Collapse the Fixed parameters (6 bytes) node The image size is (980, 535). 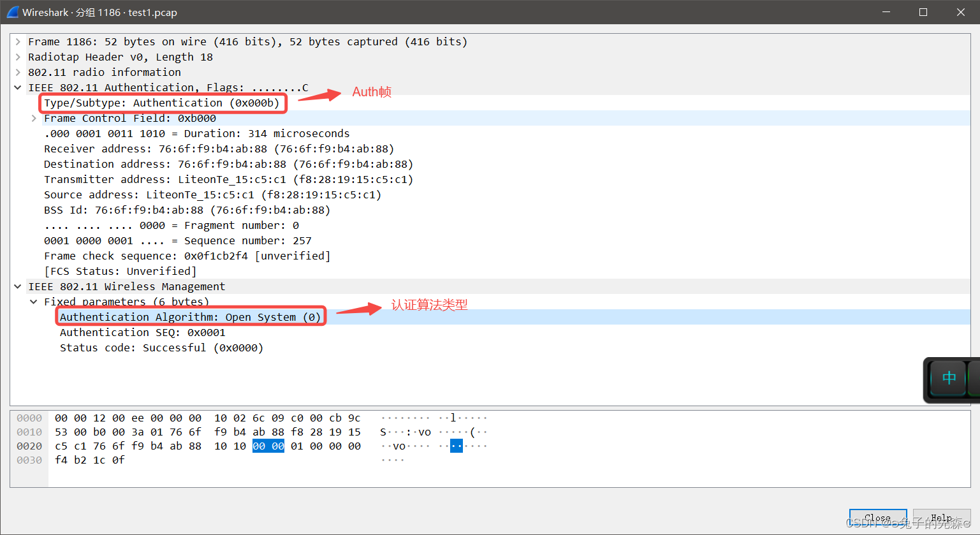coord(34,302)
